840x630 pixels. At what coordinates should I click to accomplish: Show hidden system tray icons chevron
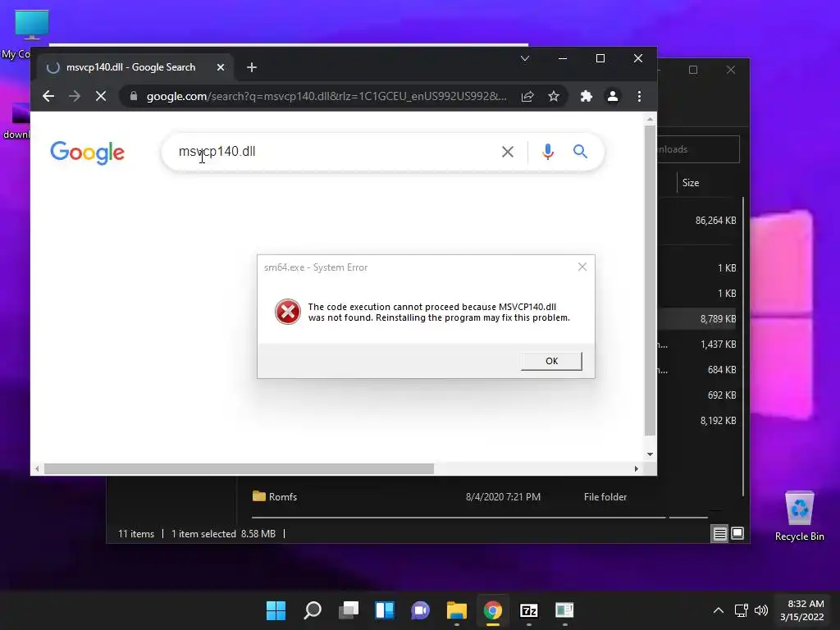coord(719,610)
